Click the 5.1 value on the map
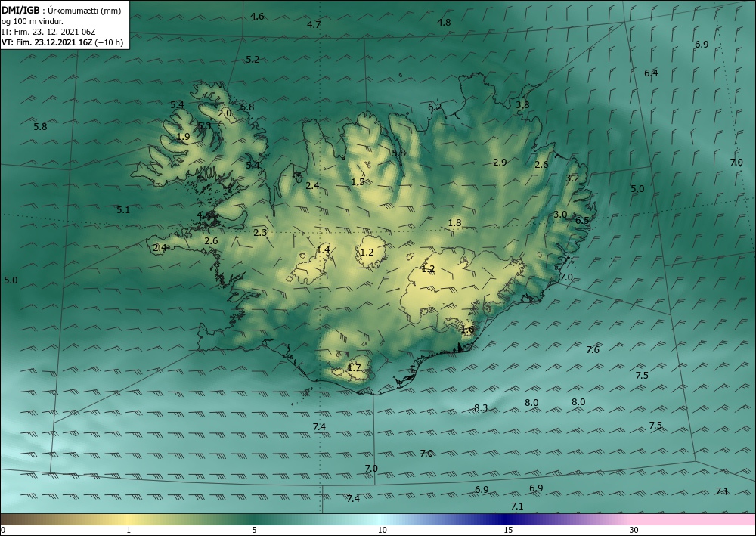Viewport: 756px width, 536px height. [123, 209]
